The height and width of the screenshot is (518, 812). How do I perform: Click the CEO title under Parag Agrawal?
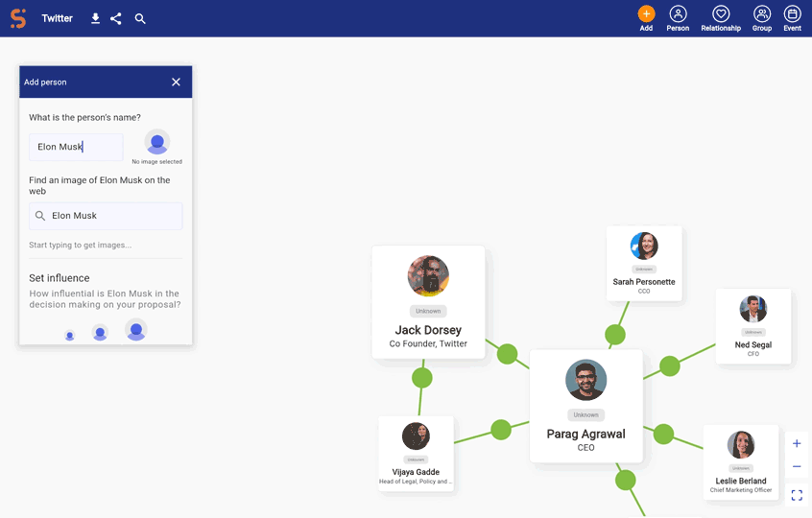point(586,448)
